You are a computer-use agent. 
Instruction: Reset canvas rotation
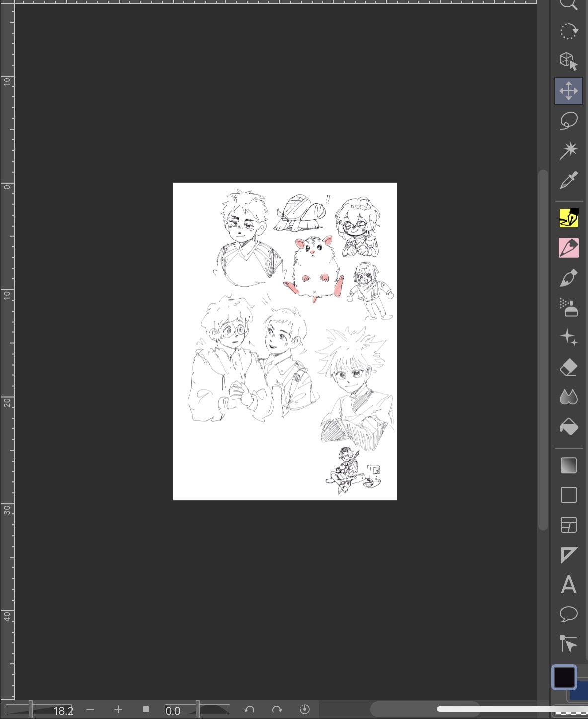pyautogui.click(x=305, y=709)
